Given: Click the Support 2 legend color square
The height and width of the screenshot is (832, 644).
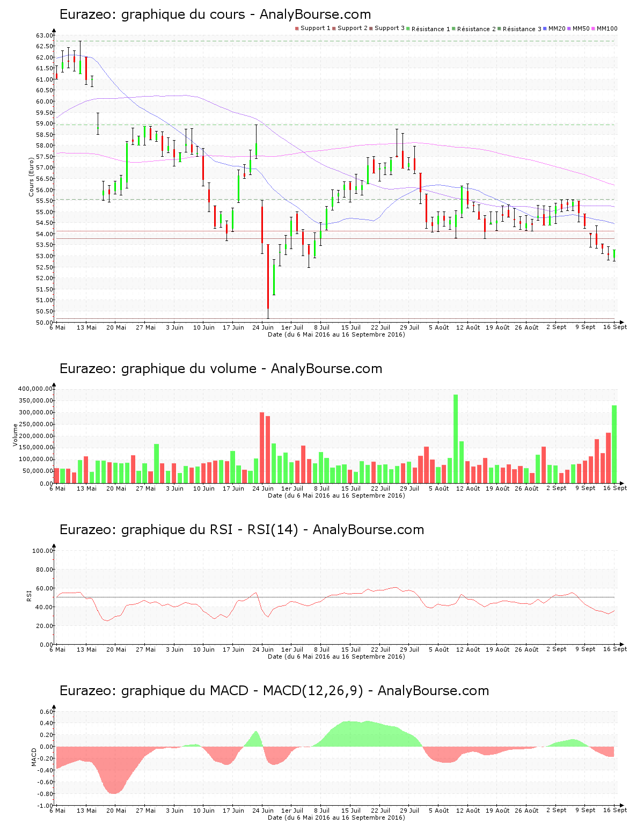Looking at the screenshot, I should click(x=334, y=28).
